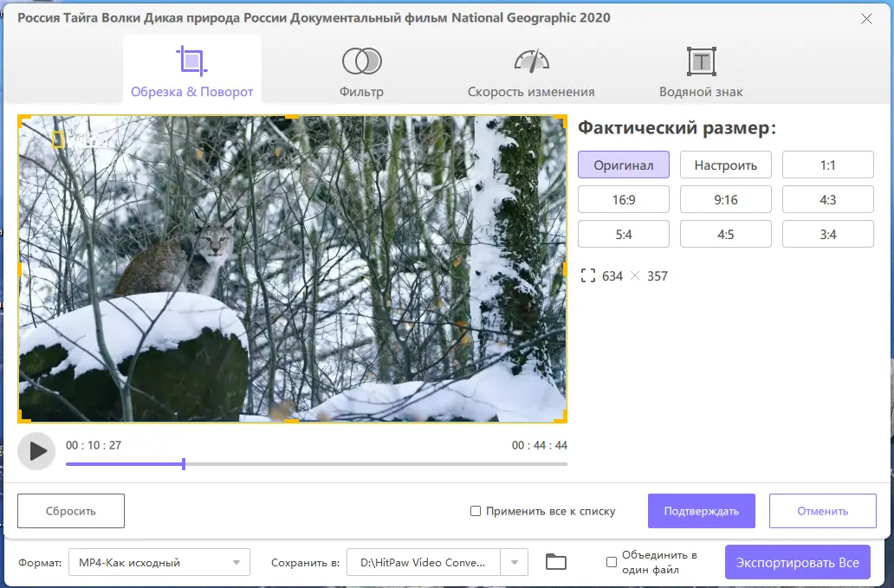Confirm edits with the Подтверждать button
Viewport: 894px width, 588px height.
pos(701,511)
